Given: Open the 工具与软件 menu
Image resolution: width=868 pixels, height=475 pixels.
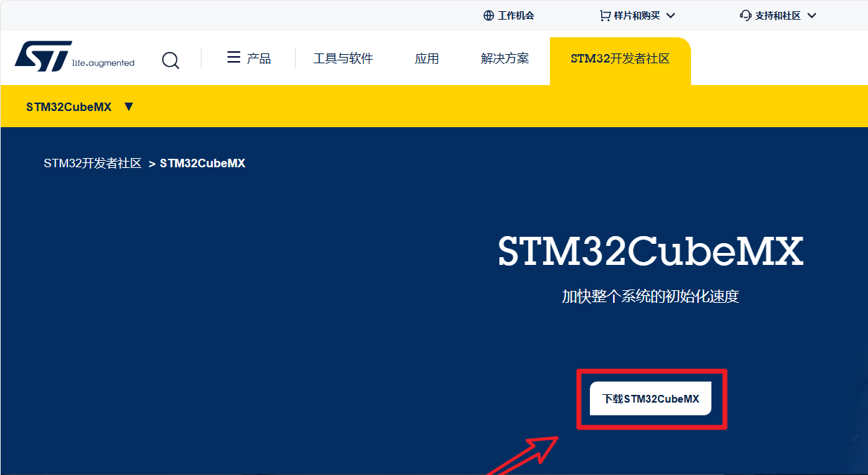Looking at the screenshot, I should 343,58.
